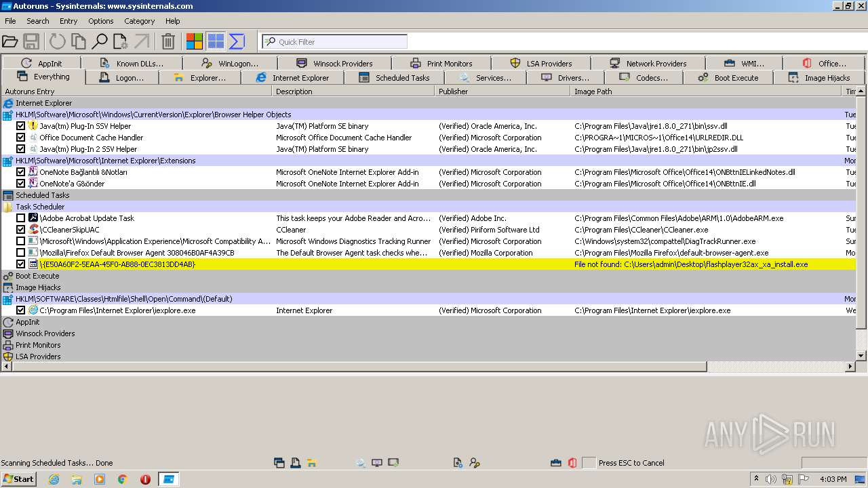Click the Jump to Entry arrow icon
This screenshot has height=488, width=868.
pyautogui.click(x=142, y=41)
